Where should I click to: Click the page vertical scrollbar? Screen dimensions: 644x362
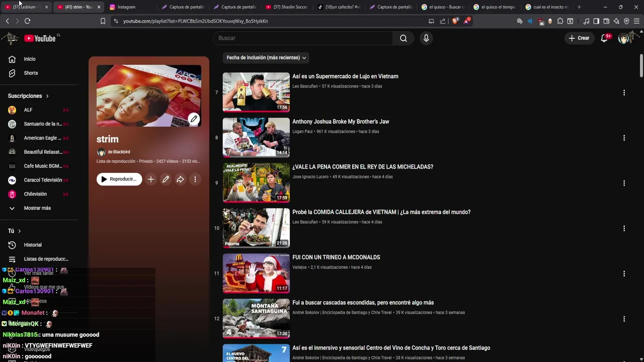(641, 65)
